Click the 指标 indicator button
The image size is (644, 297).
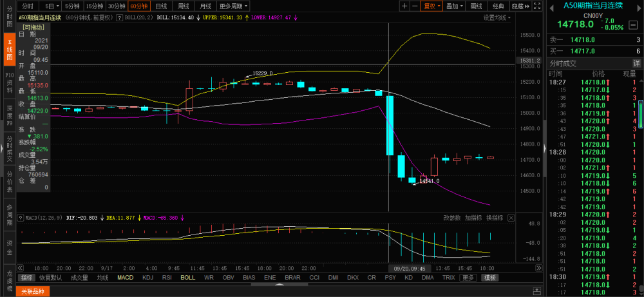pyautogui.click(x=26, y=278)
